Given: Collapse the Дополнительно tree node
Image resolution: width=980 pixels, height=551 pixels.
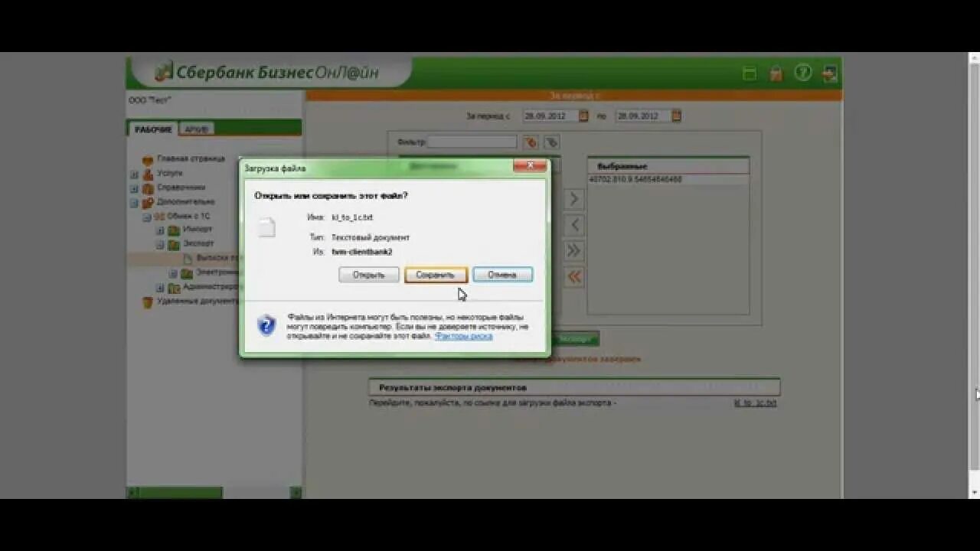Looking at the screenshot, I should 134,203.
